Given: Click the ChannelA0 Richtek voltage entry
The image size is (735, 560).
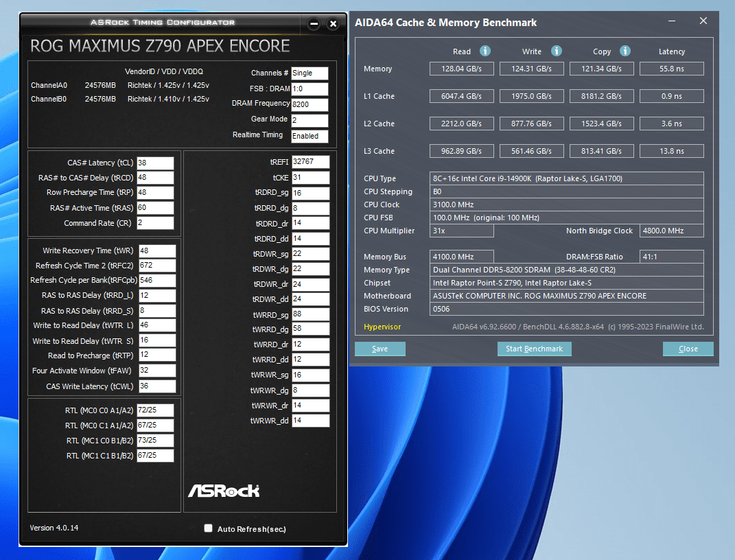Looking at the screenshot, I should click(168, 85).
